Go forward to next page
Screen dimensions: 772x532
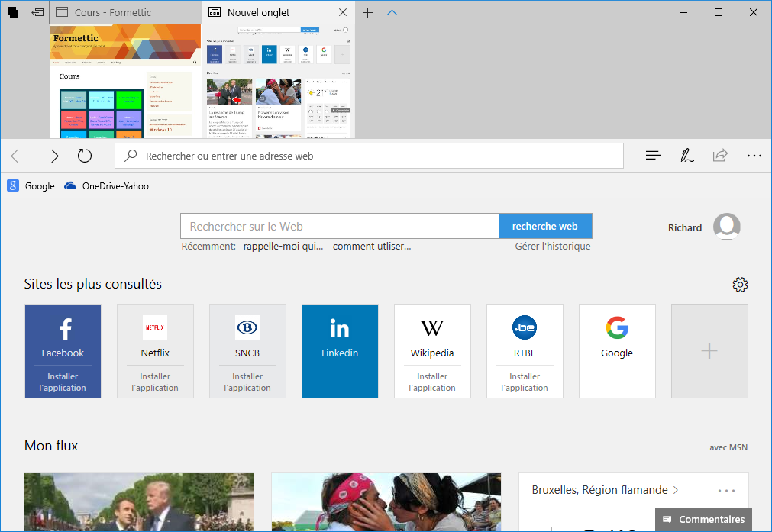point(51,156)
